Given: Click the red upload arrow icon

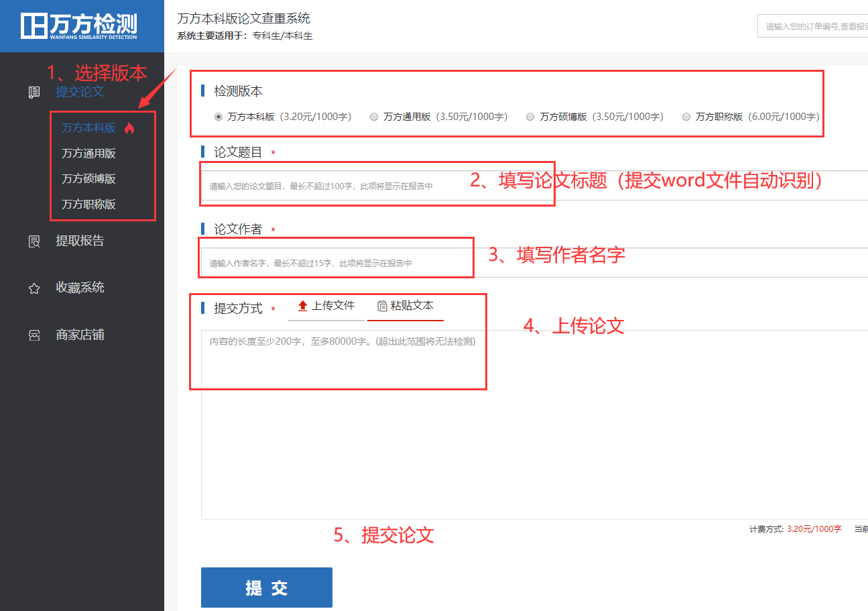Looking at the screenshot, I should click(x=303, y=306).
